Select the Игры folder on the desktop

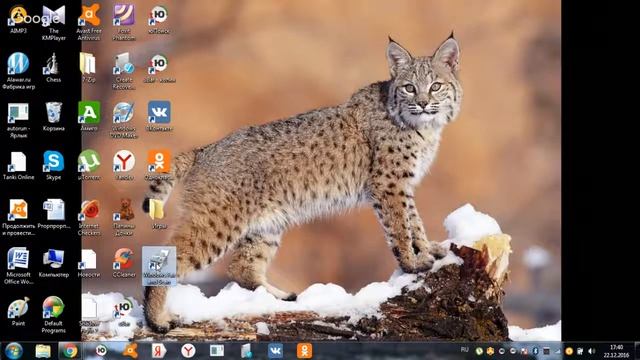(x=158, y=214)
